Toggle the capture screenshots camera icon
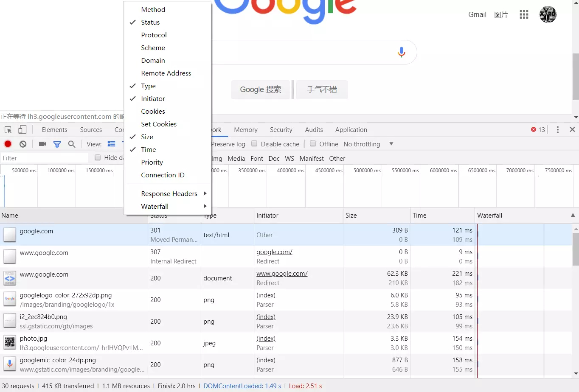 tap(42, 144)
